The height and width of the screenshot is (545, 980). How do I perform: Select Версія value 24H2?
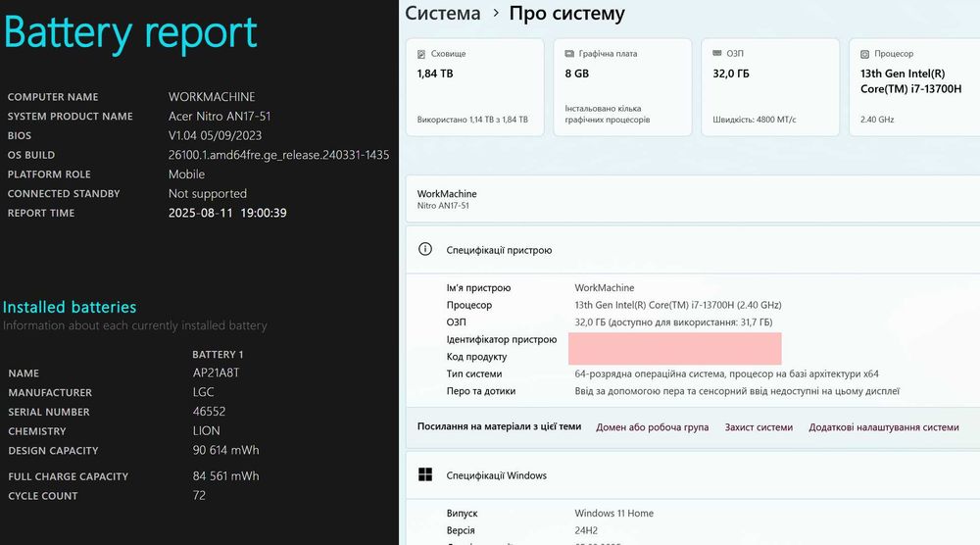[x=586, y=530]
